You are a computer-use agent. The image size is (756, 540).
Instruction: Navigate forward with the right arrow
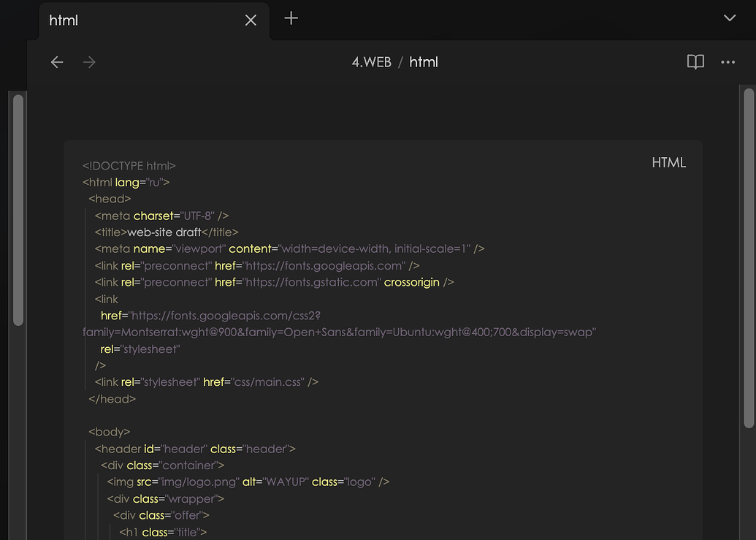[89, 62]
